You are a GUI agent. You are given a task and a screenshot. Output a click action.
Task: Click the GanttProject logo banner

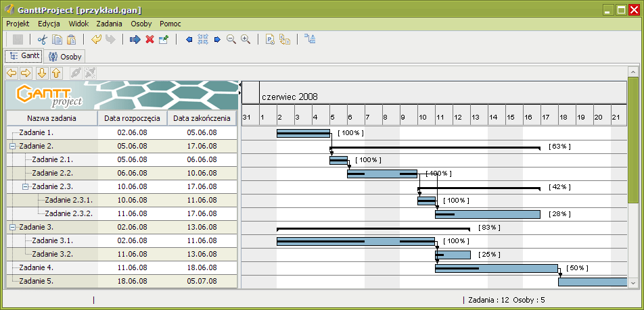coord(122,95)
